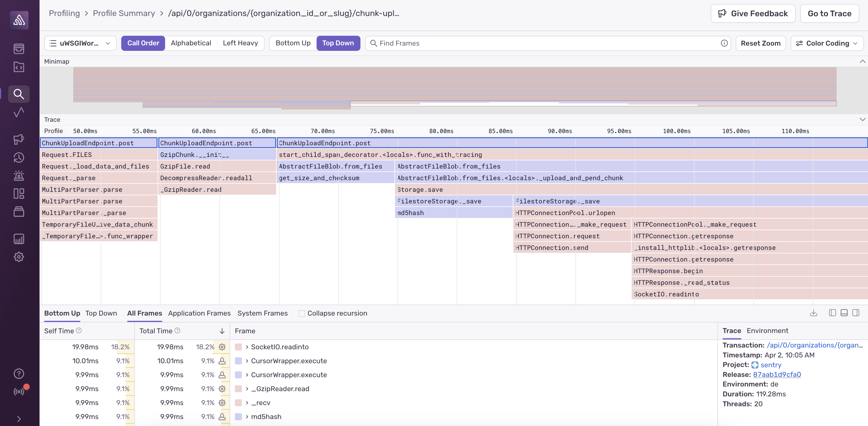Click the help question mark sidebar icon

pos(19,373)
